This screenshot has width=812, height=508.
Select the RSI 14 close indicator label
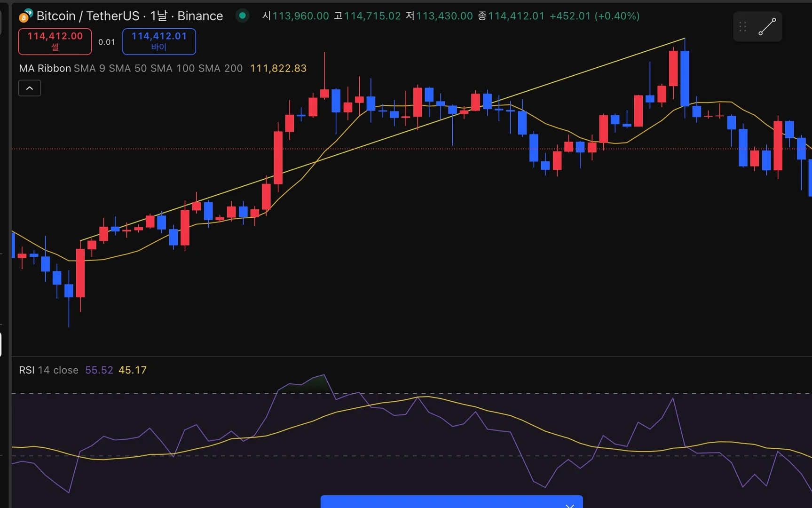pos(48,370)
